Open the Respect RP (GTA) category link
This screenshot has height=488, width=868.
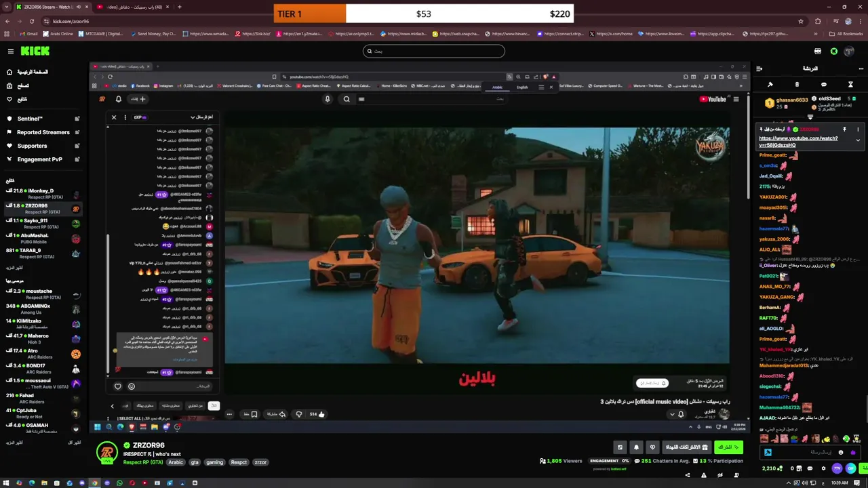[x=143, y=462]
